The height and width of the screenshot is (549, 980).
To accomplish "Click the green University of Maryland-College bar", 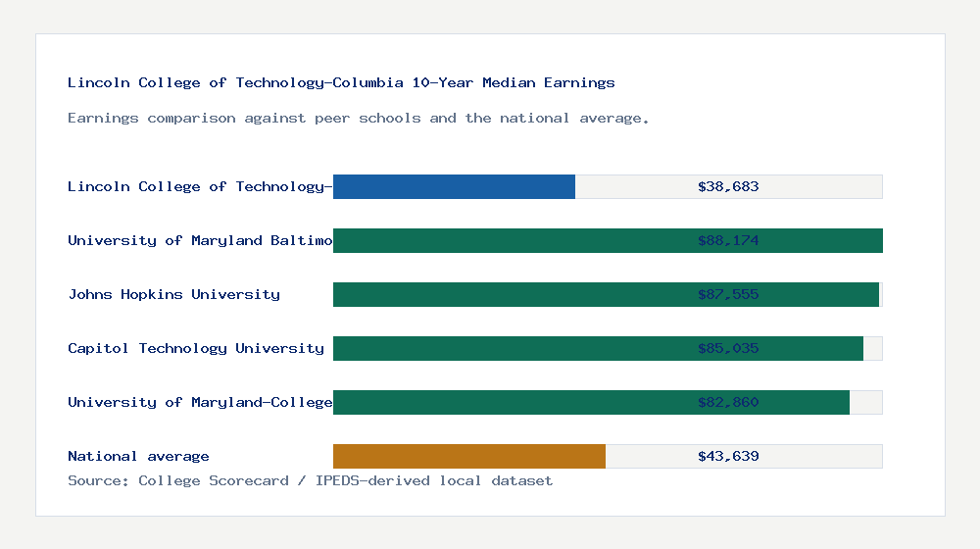I will point(591,402).
